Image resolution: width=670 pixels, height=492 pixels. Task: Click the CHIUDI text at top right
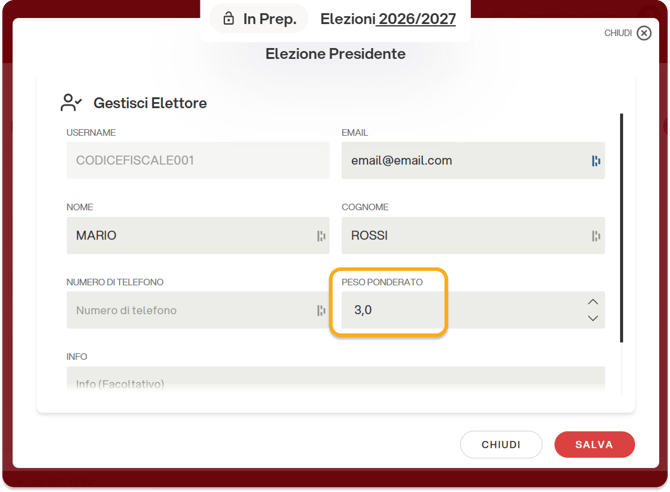coord(618,33)
